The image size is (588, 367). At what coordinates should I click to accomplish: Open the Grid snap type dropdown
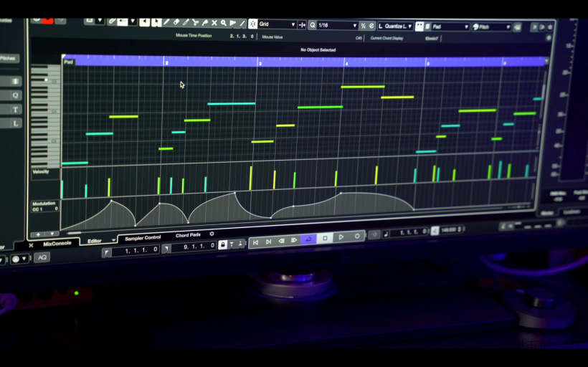click(x=277, y=24)
